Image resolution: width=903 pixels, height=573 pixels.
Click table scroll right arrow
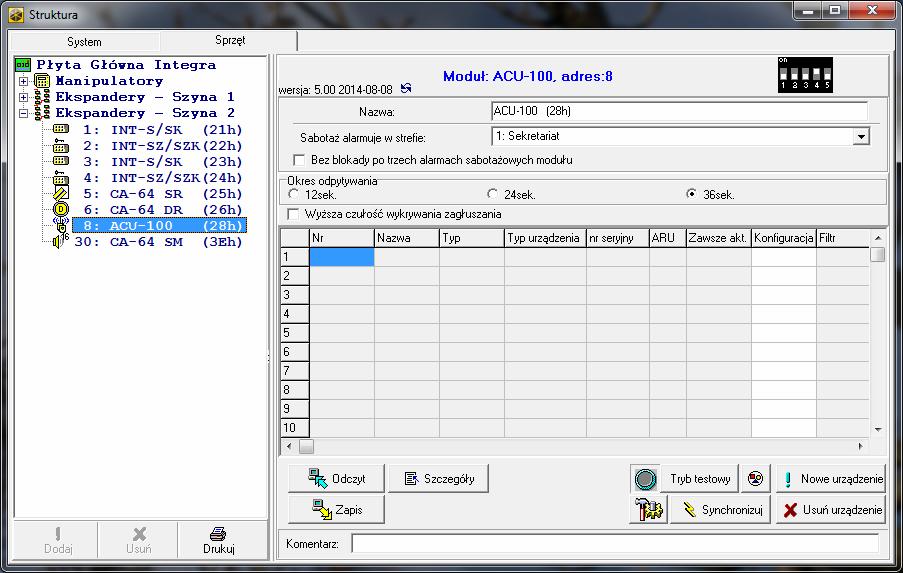[861, 446]
